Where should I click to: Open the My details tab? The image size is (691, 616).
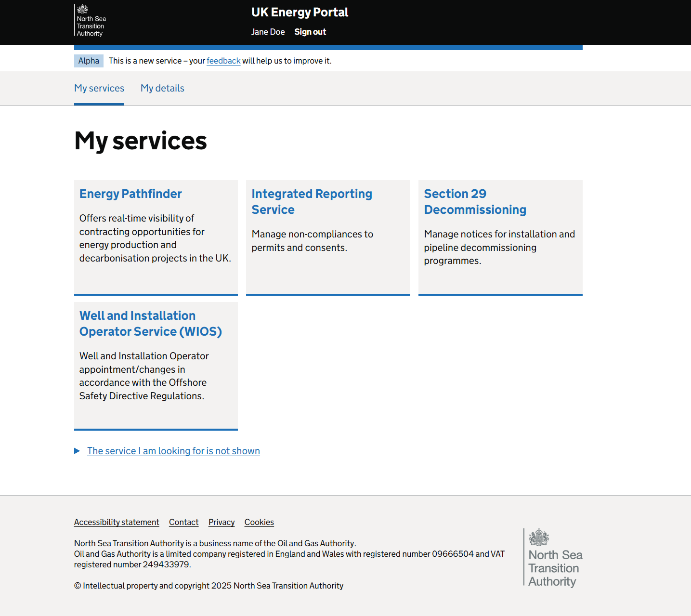tap(162, 88)
